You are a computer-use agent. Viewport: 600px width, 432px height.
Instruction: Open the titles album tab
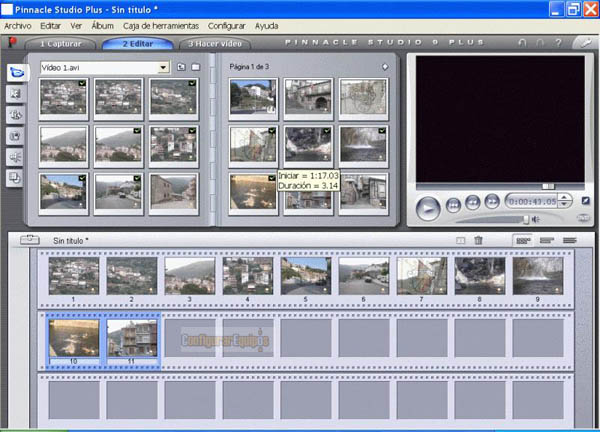[15, 115]
